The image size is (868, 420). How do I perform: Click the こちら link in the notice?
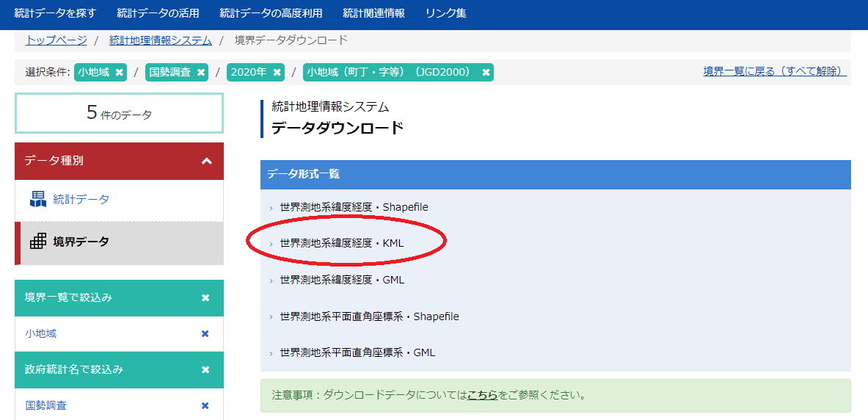point(482,396)
